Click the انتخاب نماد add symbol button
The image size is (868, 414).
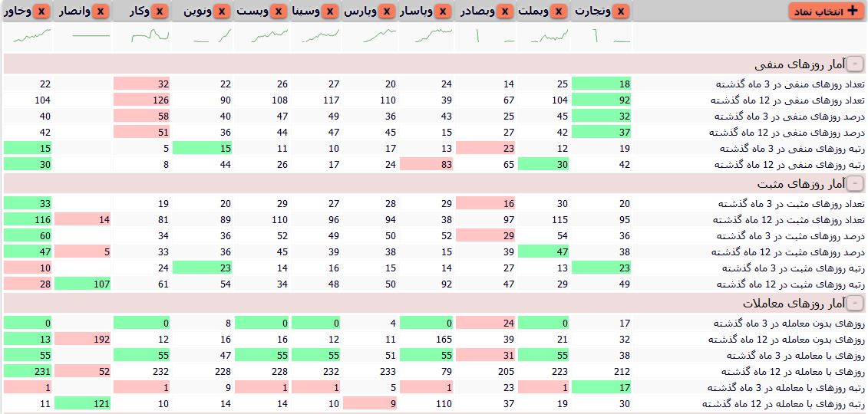click(x=826, y=11)
